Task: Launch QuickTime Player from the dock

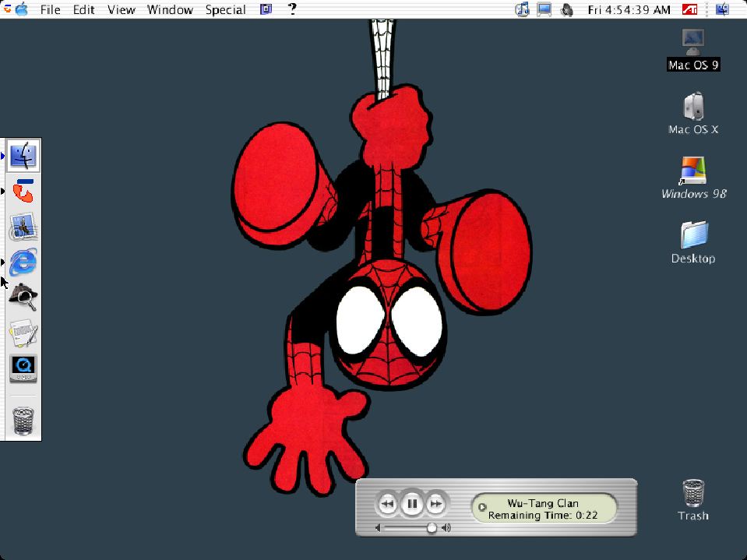Action: 23,368
